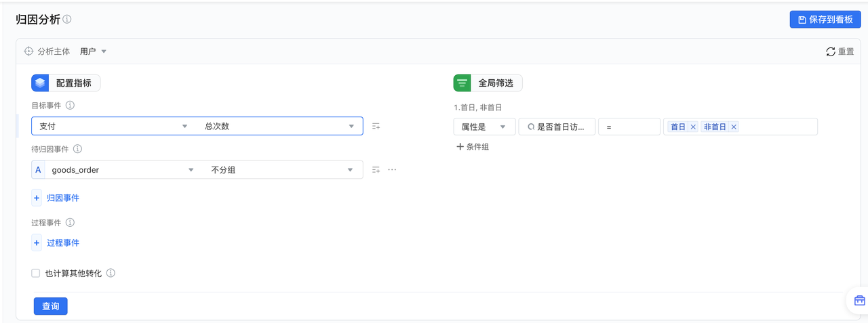Click the reset refresh icon 重置

[831, 51]
